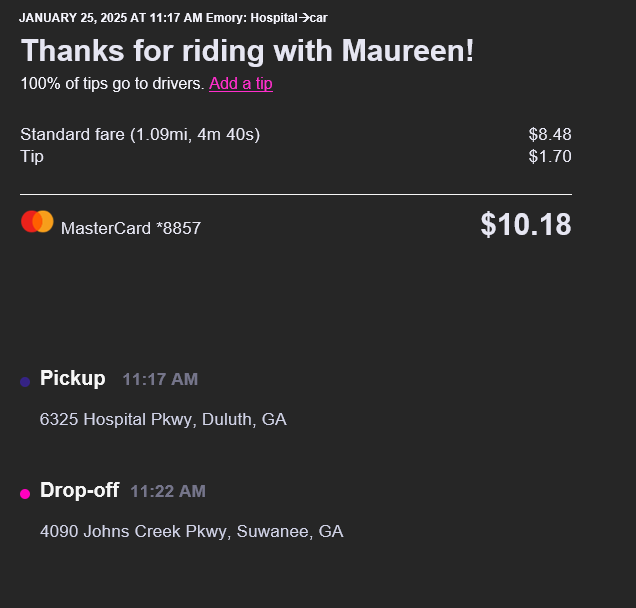Click the Thanks for riding with Maureen heading
Viewport: 636px width, 608px height.
247,51
